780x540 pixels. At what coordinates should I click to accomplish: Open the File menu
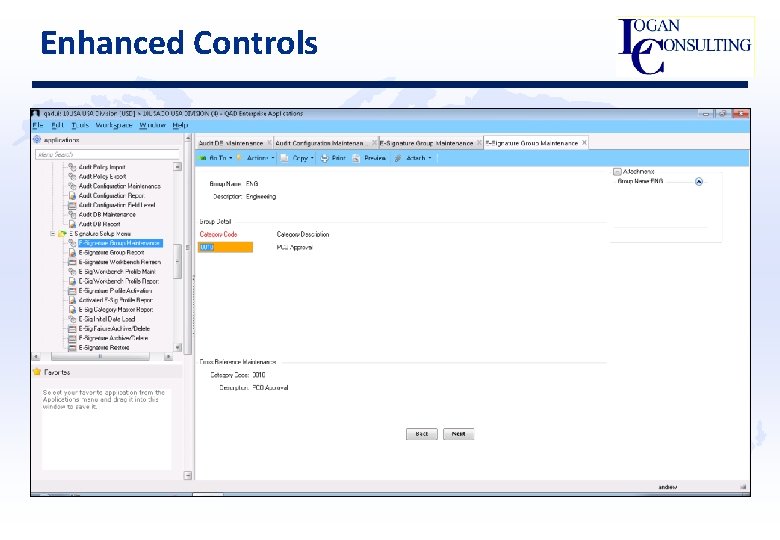pyautogui.click(x=38, y=125)
